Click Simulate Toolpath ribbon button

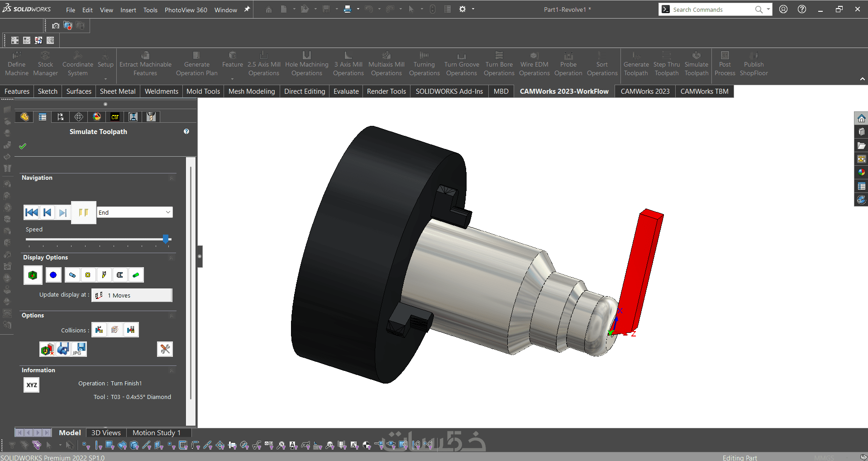(696, 64)
